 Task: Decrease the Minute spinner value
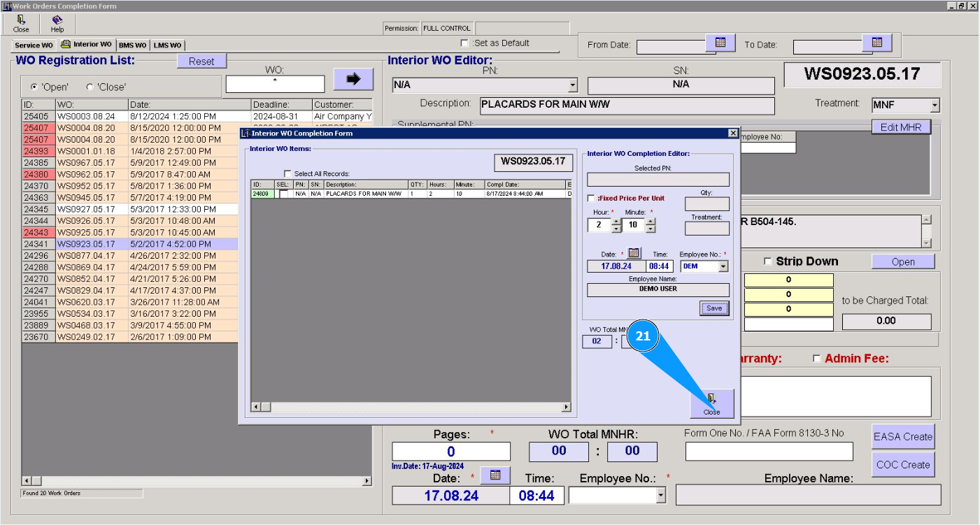(x=651, y=229)
